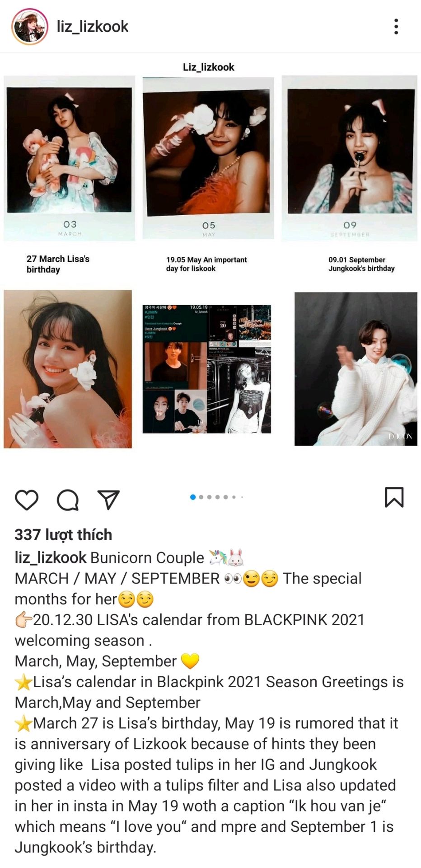Tap the 05 May polaroid photo
The width and height of the screenshot is (421, 868).
coord(208,158)
